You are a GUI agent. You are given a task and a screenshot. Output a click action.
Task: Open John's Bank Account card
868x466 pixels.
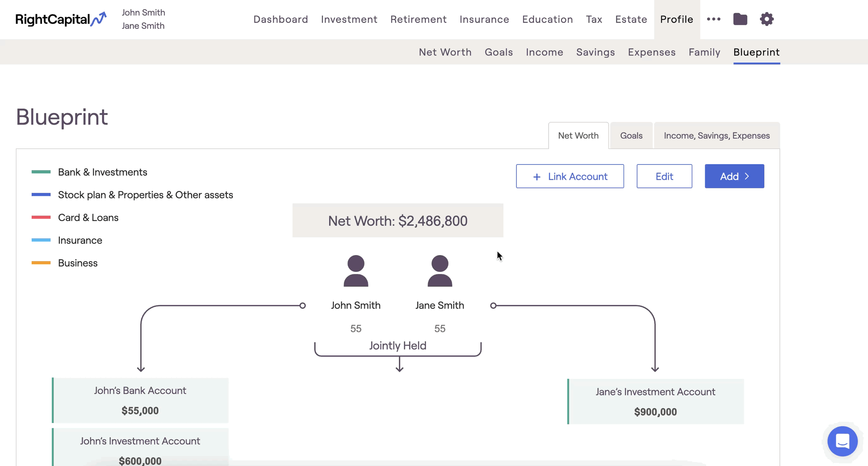(x=140, y=400)
